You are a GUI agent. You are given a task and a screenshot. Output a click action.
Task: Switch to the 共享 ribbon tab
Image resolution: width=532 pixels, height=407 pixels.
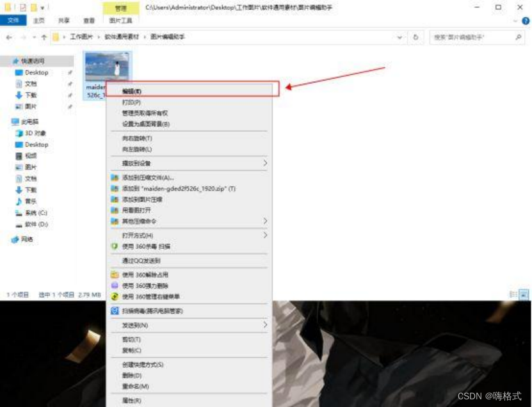coord(64,20)
